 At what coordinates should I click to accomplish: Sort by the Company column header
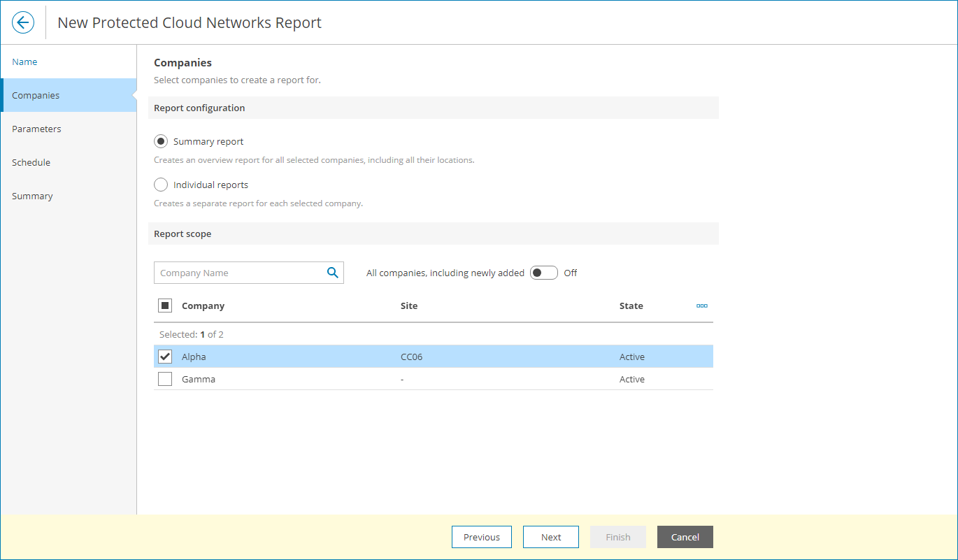[x=203, y=306]
